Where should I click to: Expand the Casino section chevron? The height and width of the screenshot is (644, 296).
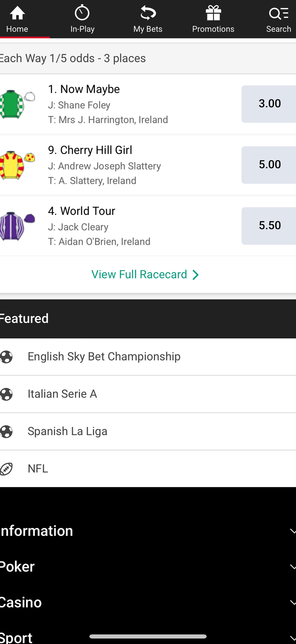tap(292, 603)
